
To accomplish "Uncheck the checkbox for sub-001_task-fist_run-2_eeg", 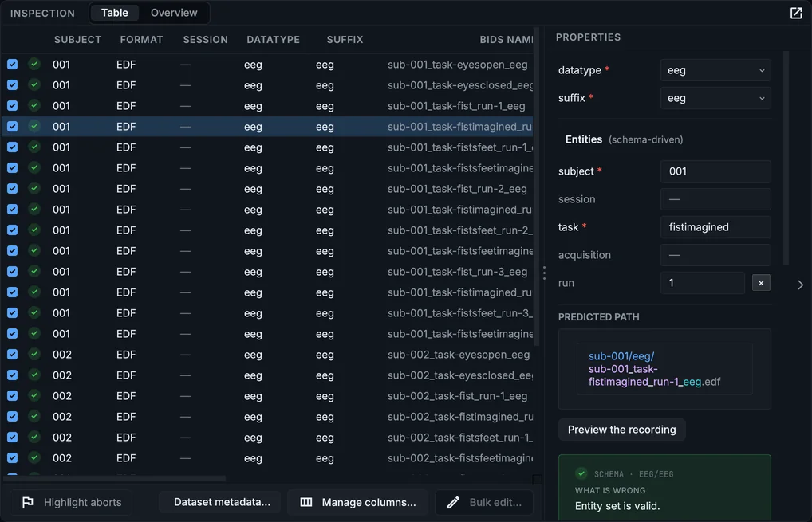I will pos(13,188).
